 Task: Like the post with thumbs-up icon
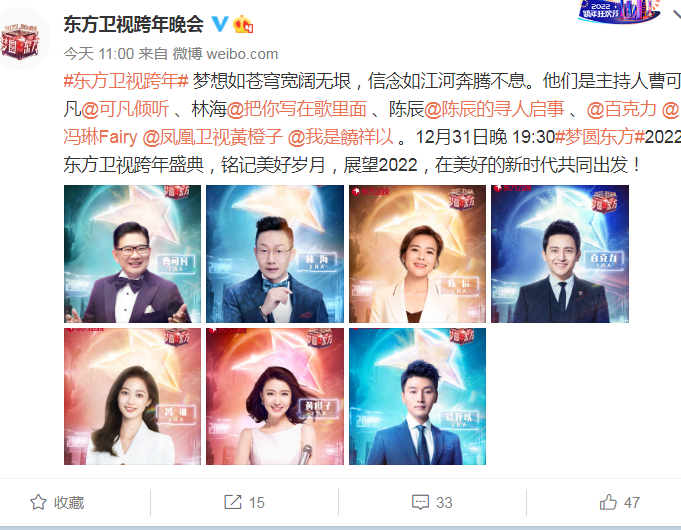(608, 502)
